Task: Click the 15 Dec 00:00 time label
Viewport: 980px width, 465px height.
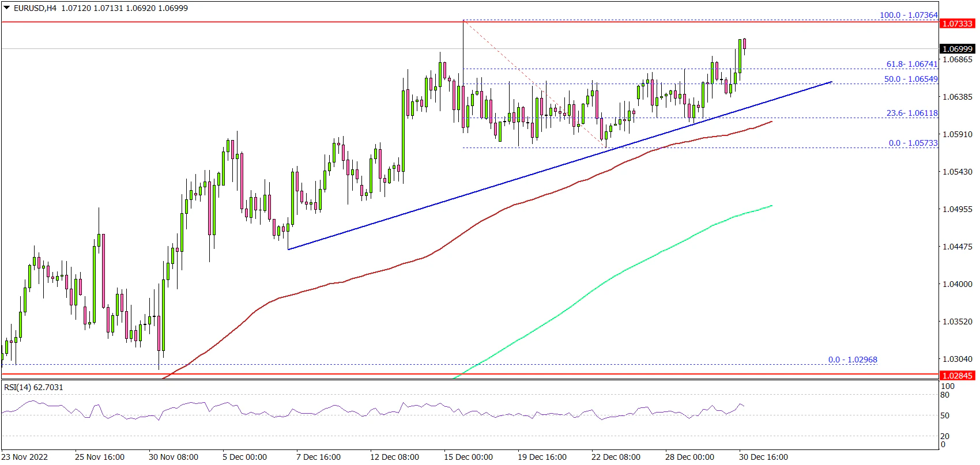Action: tap(468, 457)
